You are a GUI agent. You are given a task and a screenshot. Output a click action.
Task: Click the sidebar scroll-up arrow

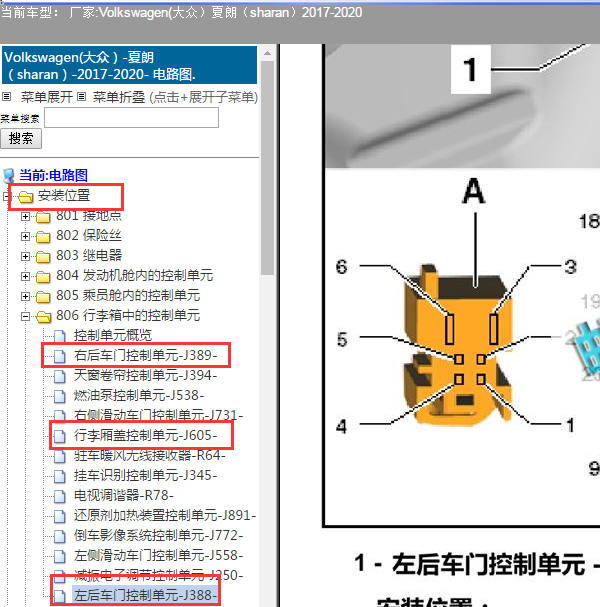click(x=267, y=53)
